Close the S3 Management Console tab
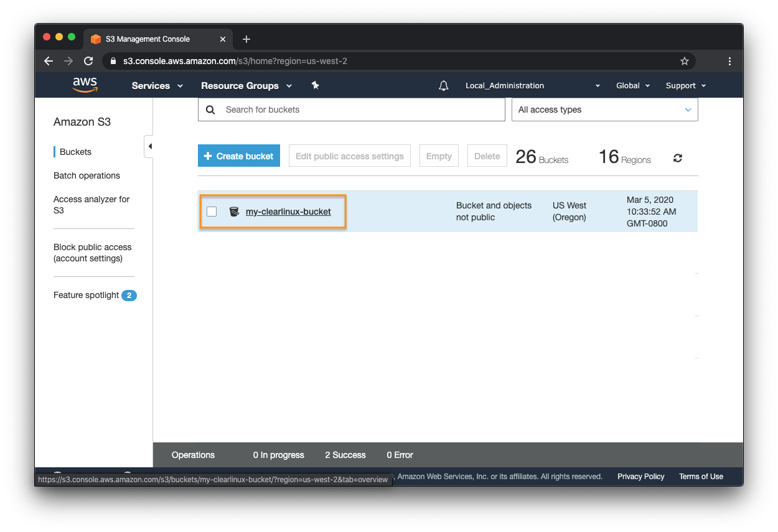This screenshot has height=532, width=778. pyautogui.click(x=223, y=39)
